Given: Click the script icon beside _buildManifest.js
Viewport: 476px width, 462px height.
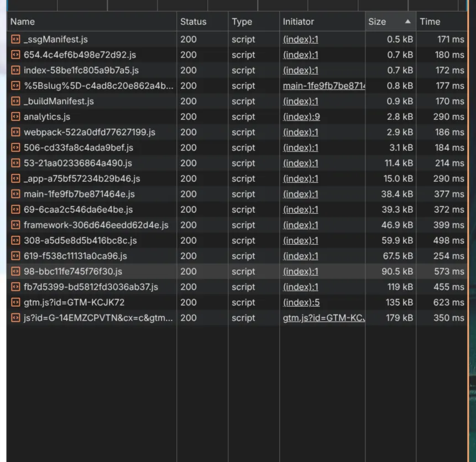Looking at the screenshot, I should 15,101.
